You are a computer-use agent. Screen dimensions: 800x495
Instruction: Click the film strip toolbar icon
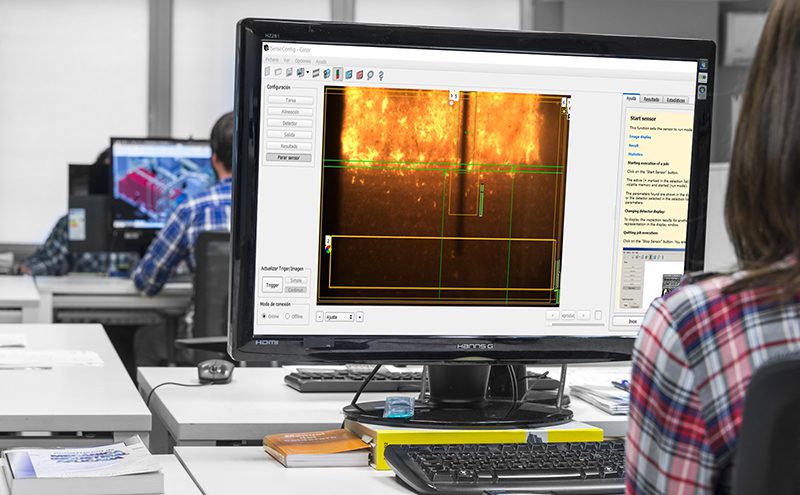[315, 73]
